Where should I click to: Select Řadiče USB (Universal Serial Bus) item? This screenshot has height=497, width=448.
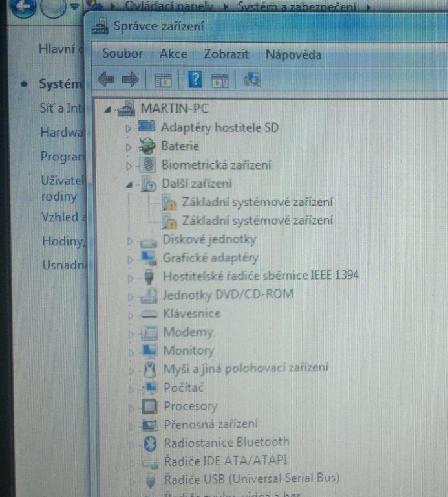coord(252,479)
